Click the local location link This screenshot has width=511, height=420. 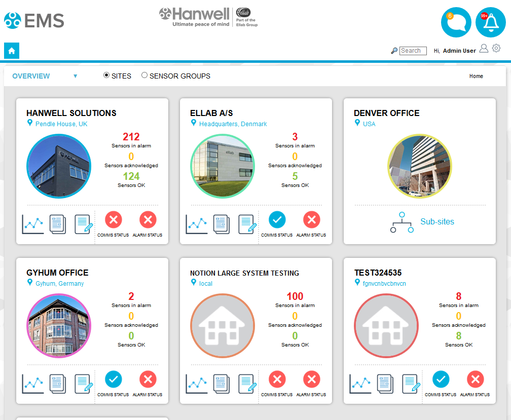206,284
